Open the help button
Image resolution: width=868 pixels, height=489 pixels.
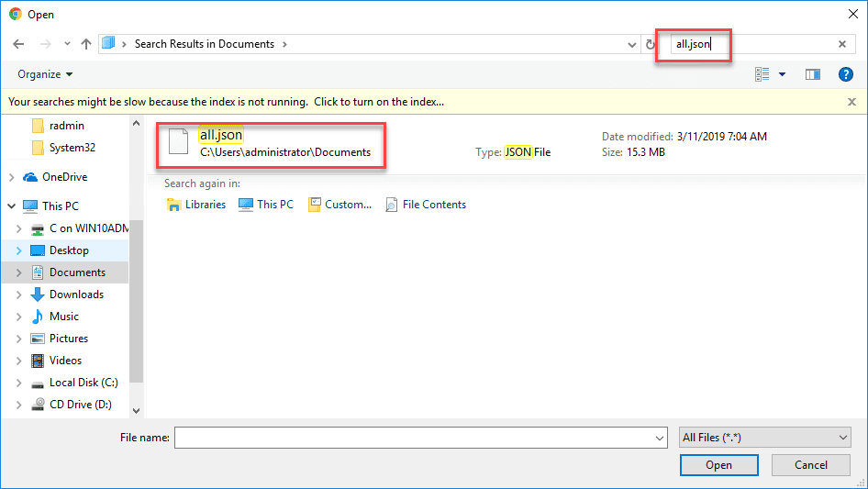point(845,74)
